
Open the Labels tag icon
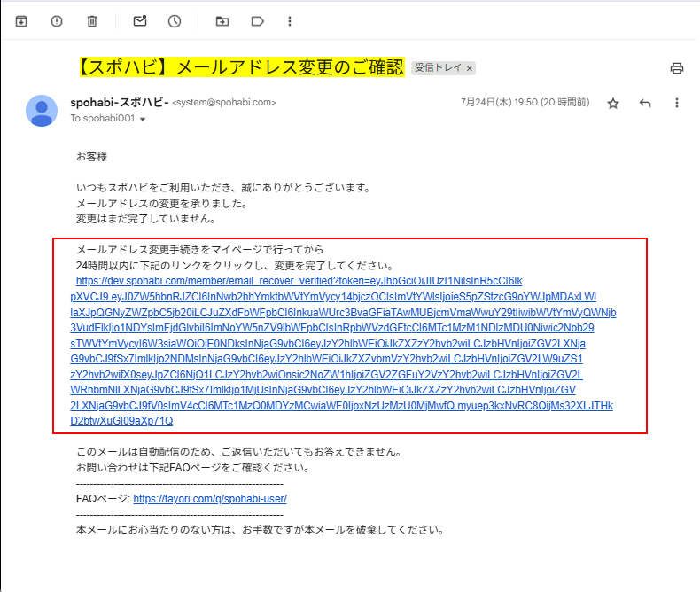click(x=258, y=21)
